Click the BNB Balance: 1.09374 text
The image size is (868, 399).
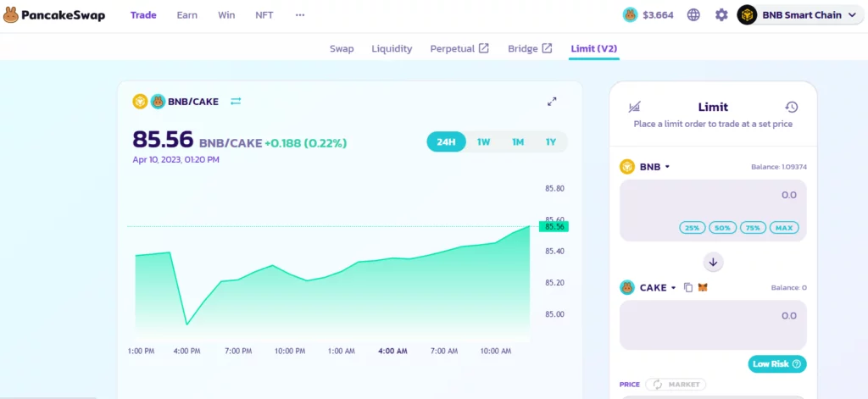[x=778, y=167]
